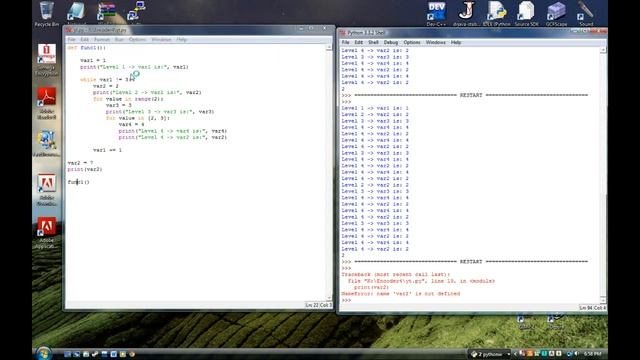Launch the Adobe Reader red PDF desktop icon

tap(47, 104)
